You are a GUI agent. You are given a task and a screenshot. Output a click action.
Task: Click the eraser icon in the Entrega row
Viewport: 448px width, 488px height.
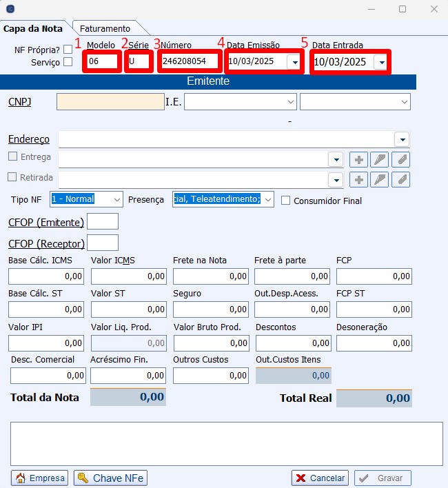(x=400, y=159)
